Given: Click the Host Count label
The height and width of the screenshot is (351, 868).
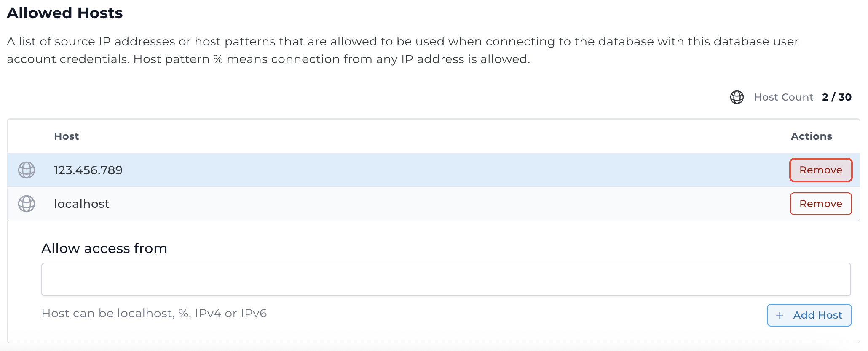Looking at the screenshot, I should coord(783,97).
